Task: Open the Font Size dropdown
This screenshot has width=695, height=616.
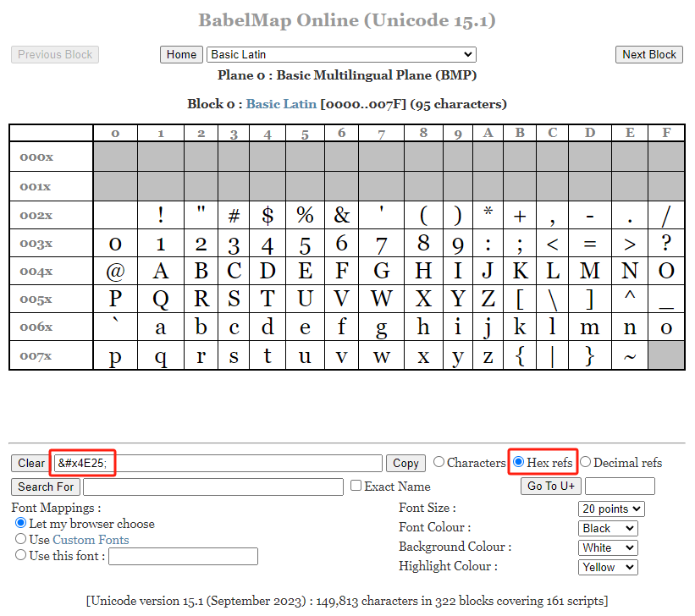Action: tap(610, 509)
